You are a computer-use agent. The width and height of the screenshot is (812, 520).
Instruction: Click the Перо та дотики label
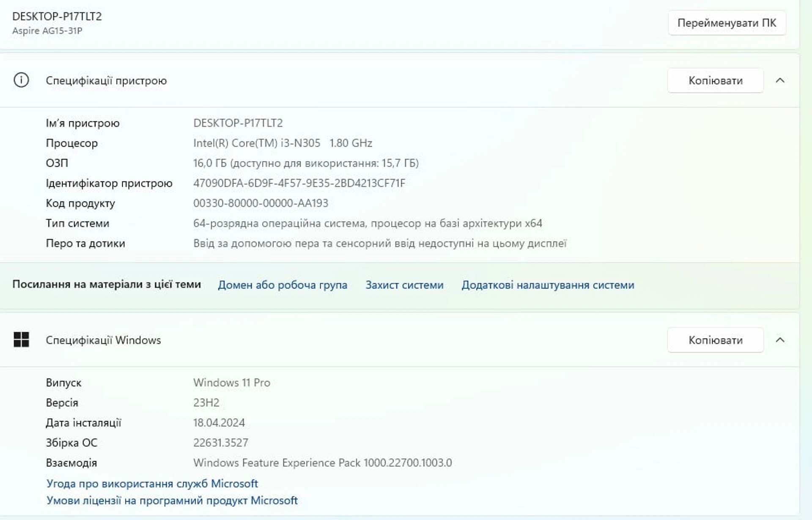[x=85, y=244]
